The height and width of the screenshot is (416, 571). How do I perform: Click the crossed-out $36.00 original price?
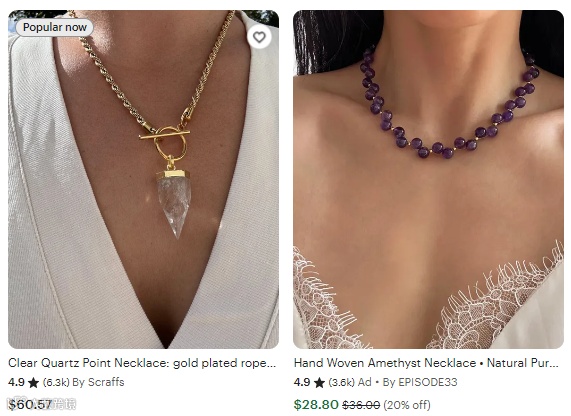coord(361,405)
